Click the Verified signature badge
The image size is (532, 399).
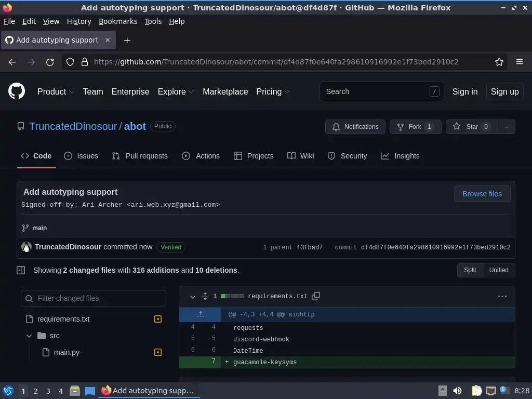(171, 247)
